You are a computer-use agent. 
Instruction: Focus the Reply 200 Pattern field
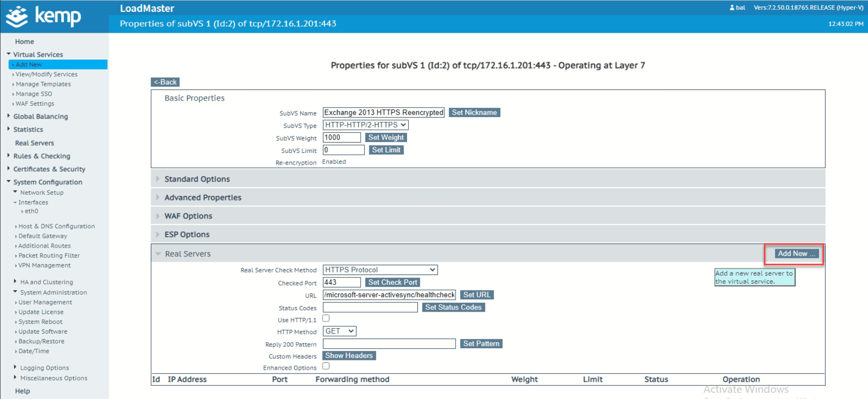[389, 344]
